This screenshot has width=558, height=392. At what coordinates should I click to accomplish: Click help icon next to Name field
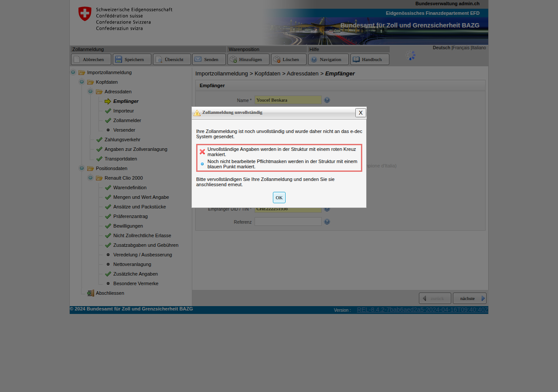click(x=327, y=100)
